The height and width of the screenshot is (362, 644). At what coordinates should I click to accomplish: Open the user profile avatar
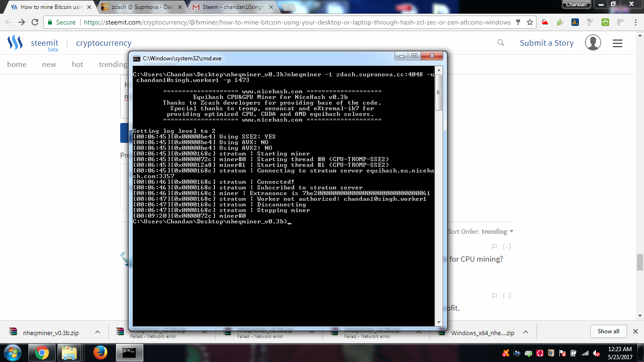tap(593, 43)
